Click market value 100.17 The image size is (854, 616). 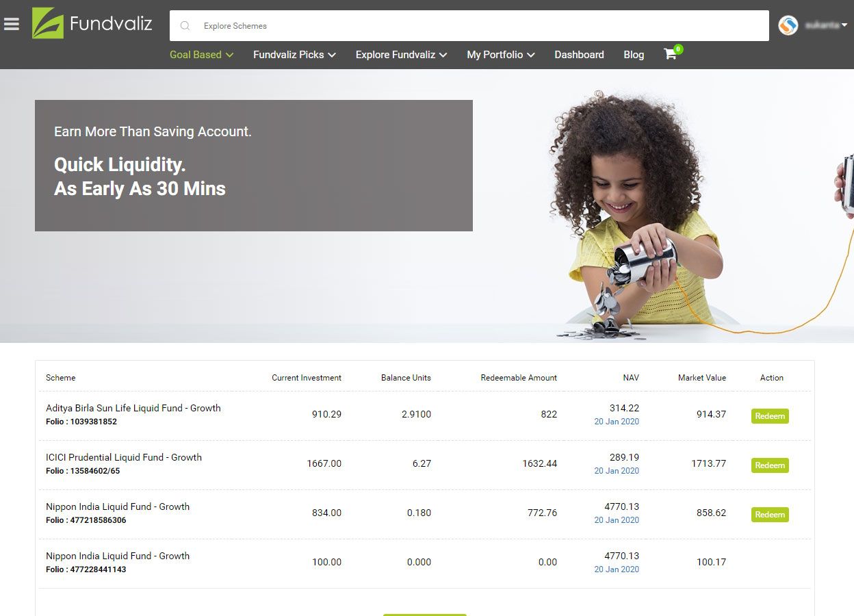pos(712,562)
